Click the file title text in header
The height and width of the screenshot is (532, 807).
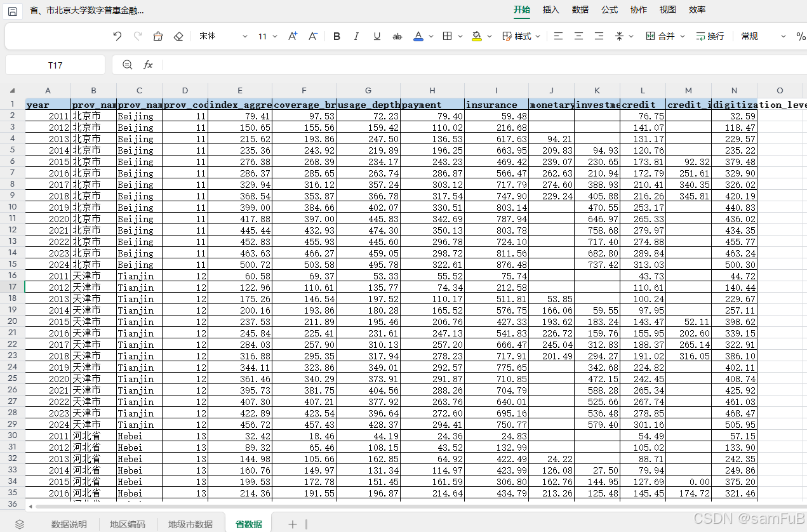point(87,11)
